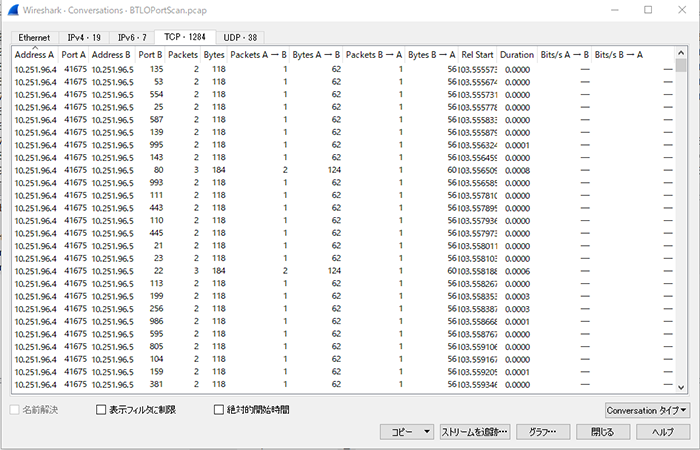The height and width of the screenshot is (450, 700).
Task: Check the 絶対的開始時間 checkbox
Action: coord(220,410)
